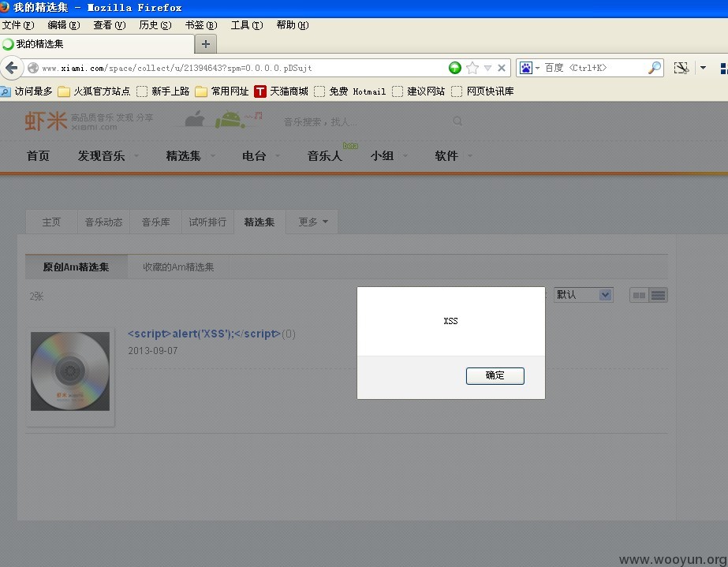Switch to list view icon

(x=658, y=296)
